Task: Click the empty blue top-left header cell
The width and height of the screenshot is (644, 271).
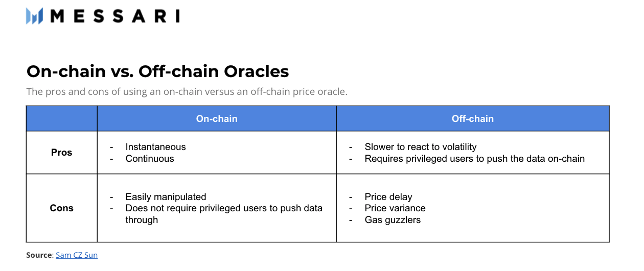Action: click(61, 119)
